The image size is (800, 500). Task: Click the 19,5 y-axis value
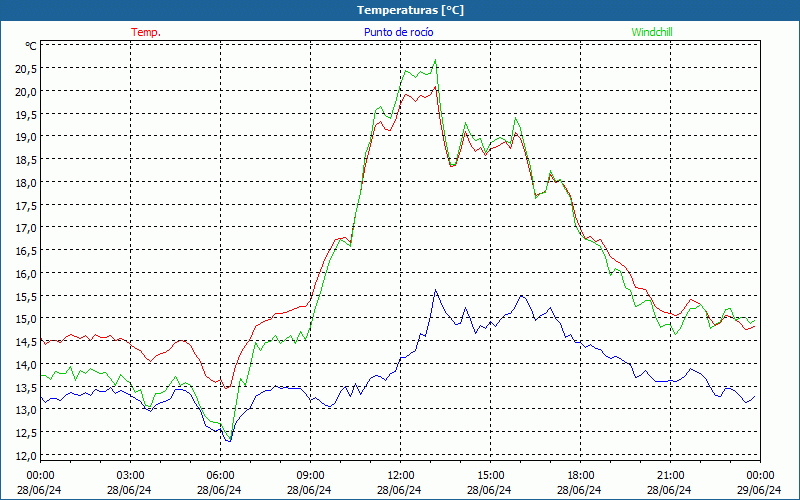click(26, 114)
